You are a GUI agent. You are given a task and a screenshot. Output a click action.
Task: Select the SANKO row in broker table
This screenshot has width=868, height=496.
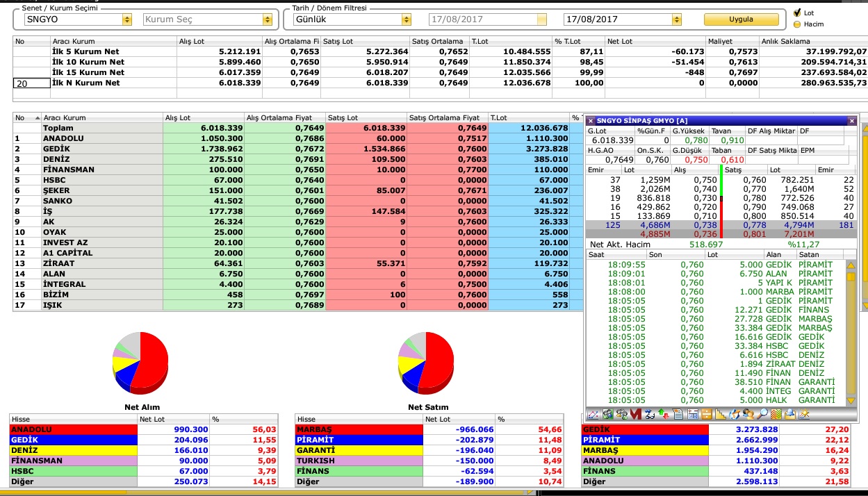click(x=298, y=201)
